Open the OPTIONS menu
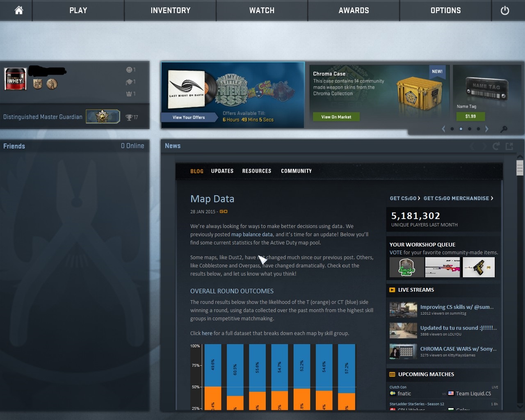The image size is (525, 420). point(445,10)
